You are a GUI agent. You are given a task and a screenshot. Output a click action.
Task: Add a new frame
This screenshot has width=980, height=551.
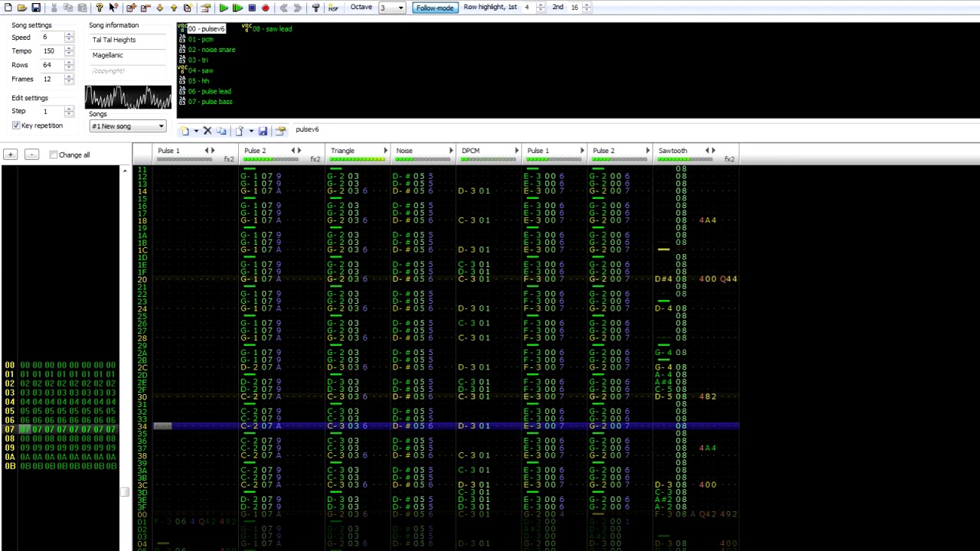pyautogui.click(x=131, y=8)
